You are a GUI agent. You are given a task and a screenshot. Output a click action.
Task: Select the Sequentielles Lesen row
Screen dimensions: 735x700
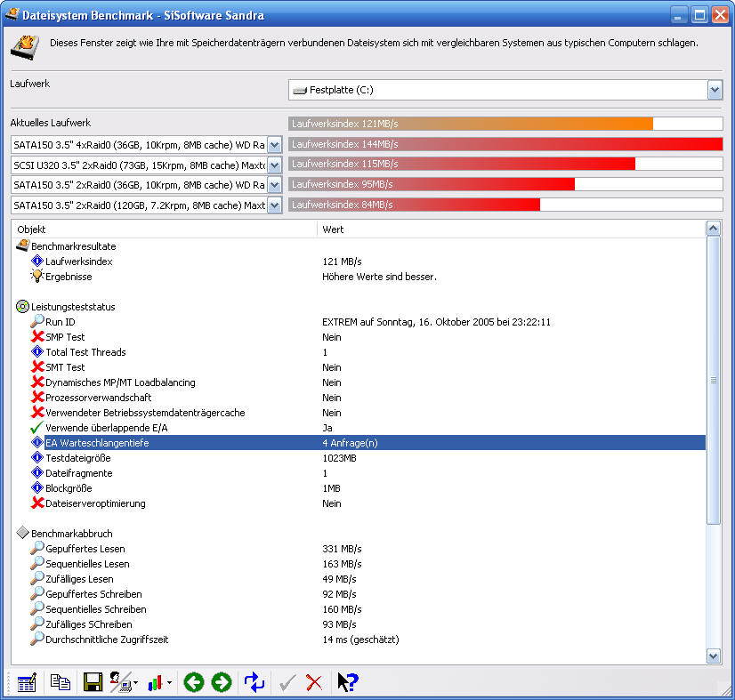click(368, 564)
